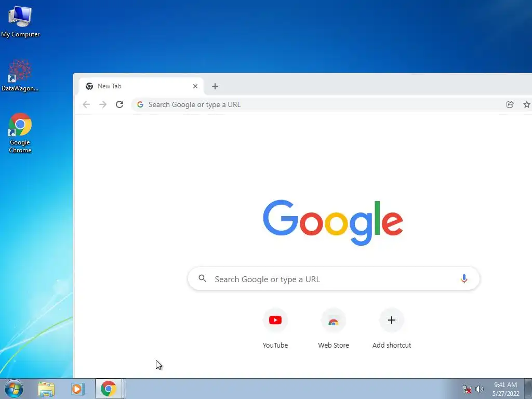The height and width of the screenshot is (399, 532).
Task: Reload the current page
Action: point(119,104)
